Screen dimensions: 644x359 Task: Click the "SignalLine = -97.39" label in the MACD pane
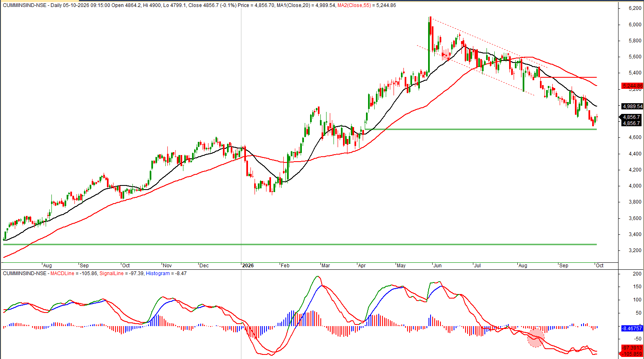(x=122, y=273)
